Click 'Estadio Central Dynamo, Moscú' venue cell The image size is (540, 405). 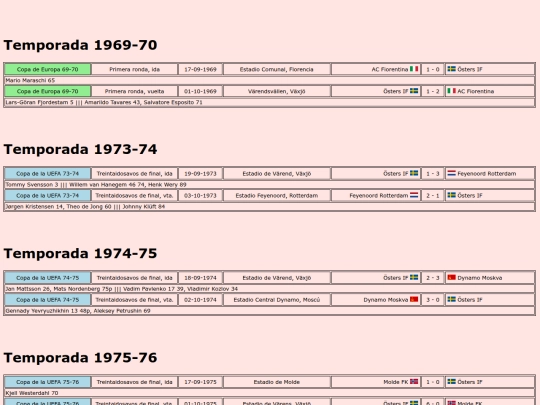point(277,300)
